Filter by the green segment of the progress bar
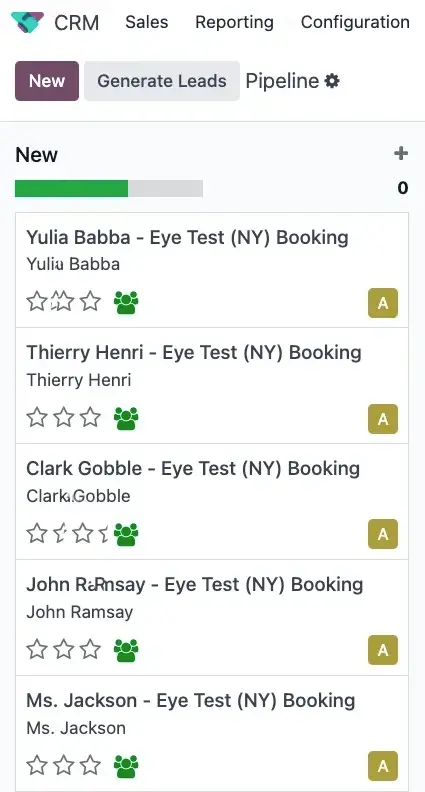The width and height of the screenshot is (425, 792). tap(71, 188)
